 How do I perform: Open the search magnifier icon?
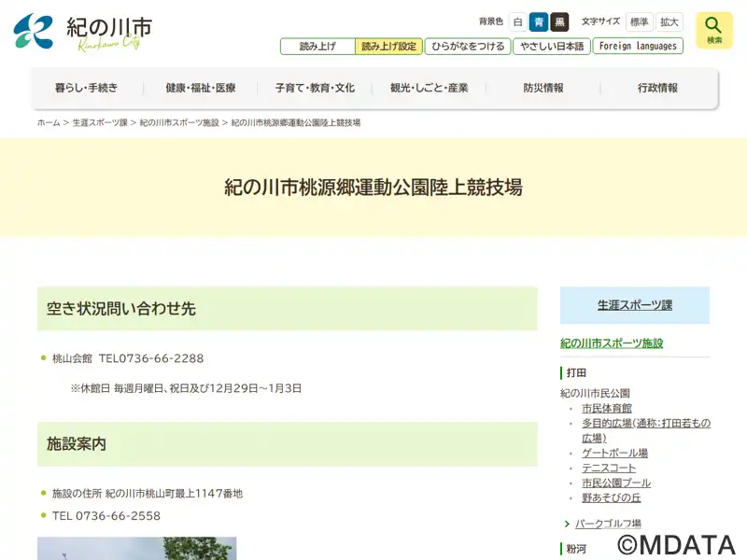pos(714,30)
